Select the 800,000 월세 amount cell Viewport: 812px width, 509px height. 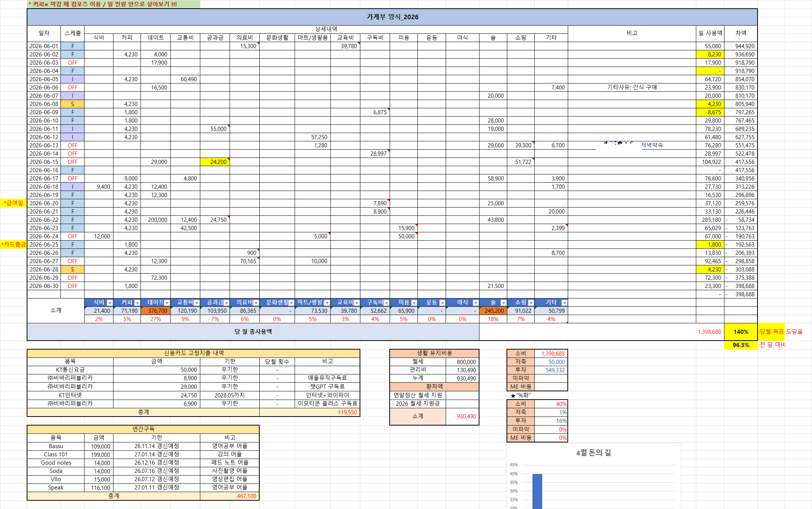point(462,362)
